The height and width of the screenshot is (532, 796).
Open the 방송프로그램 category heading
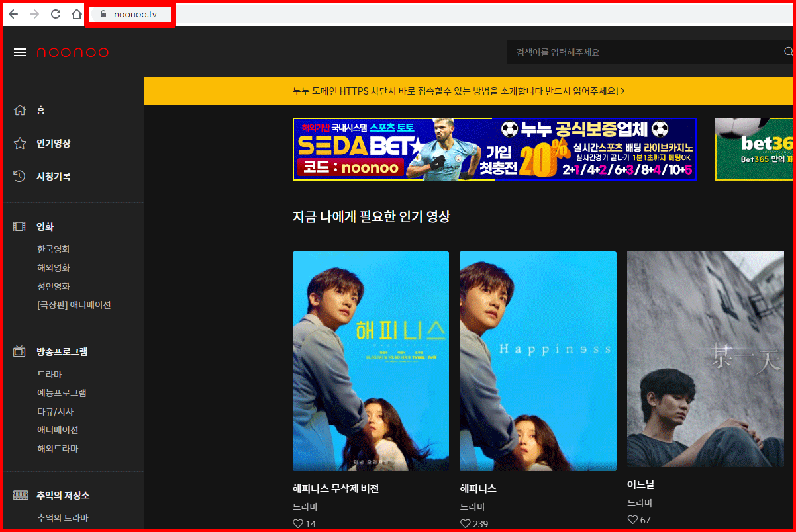[x=62, y=351]
